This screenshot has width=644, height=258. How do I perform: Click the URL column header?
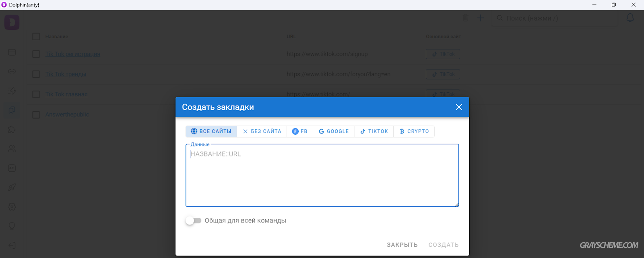click(291, 37)
